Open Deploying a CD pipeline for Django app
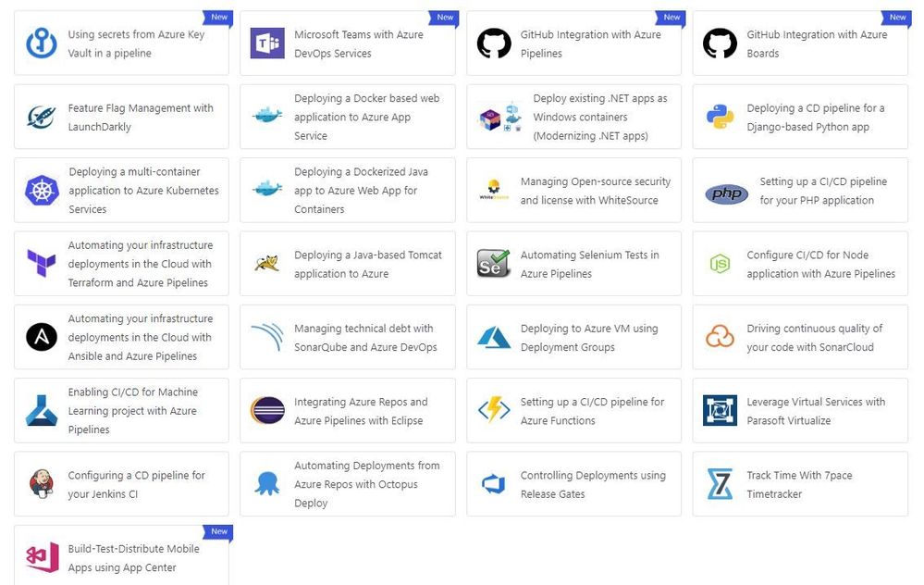Viewport: 924px width, 585px height. pyautogui.click(x=800, y=117)
